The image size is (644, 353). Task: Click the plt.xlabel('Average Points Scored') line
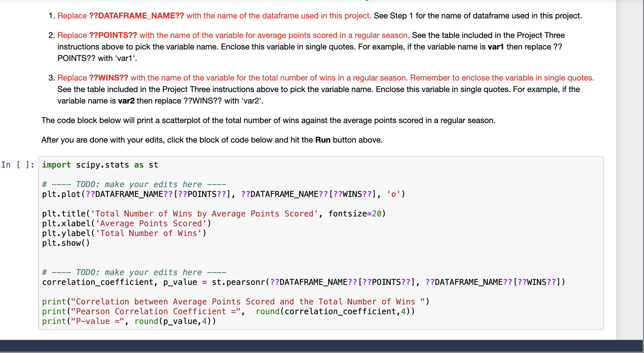click(x=127, y=223)
